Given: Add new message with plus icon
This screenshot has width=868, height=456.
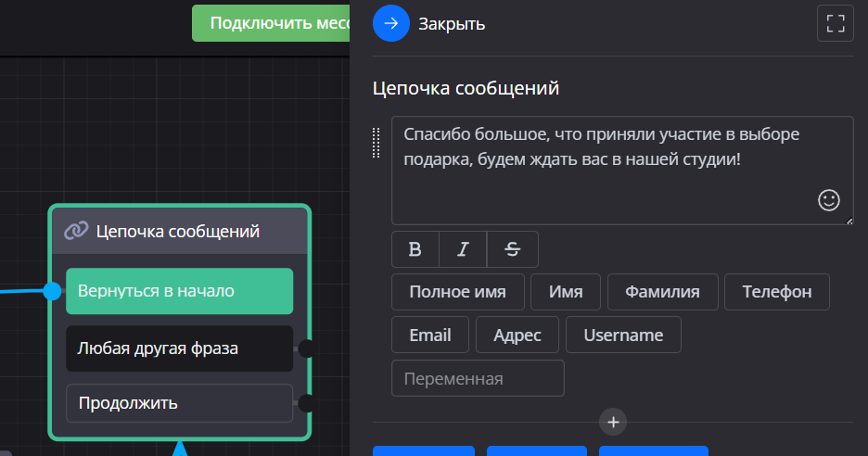Looking at the screenshot, I should pos(612,422).
